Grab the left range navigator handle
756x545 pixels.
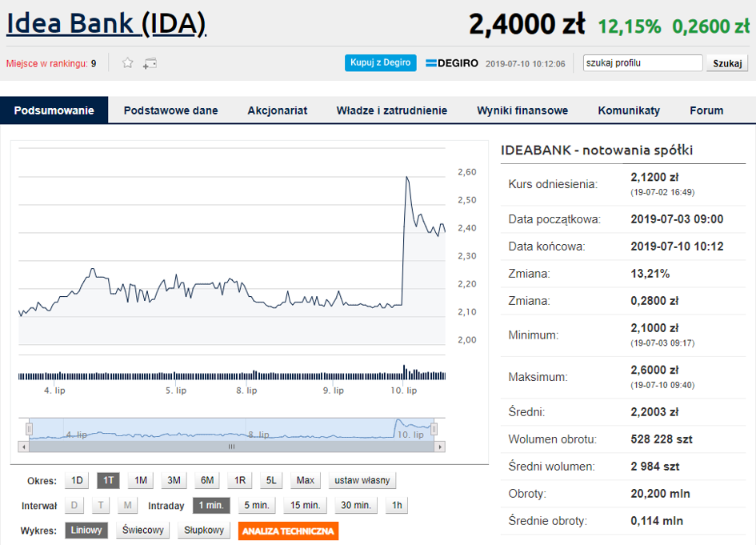click(29, 429)
